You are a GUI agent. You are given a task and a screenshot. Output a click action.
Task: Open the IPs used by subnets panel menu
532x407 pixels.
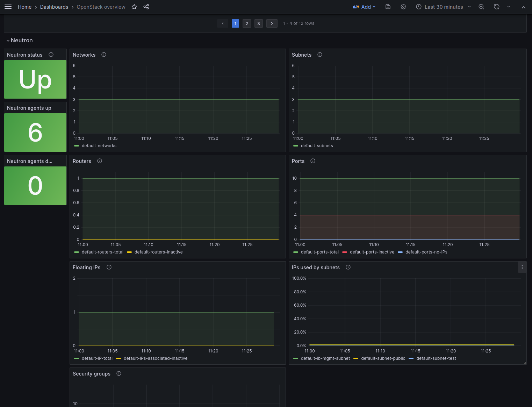point(522,267)
